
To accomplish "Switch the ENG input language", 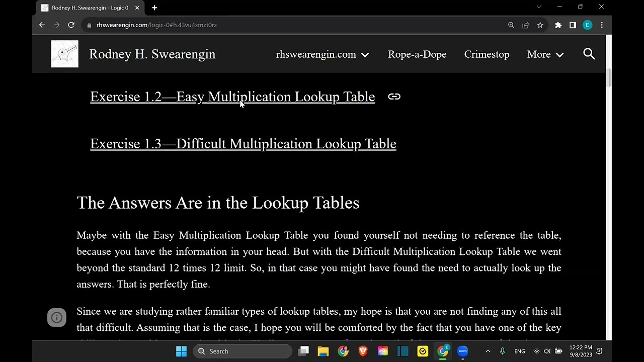I will click(x=520, y=351).
